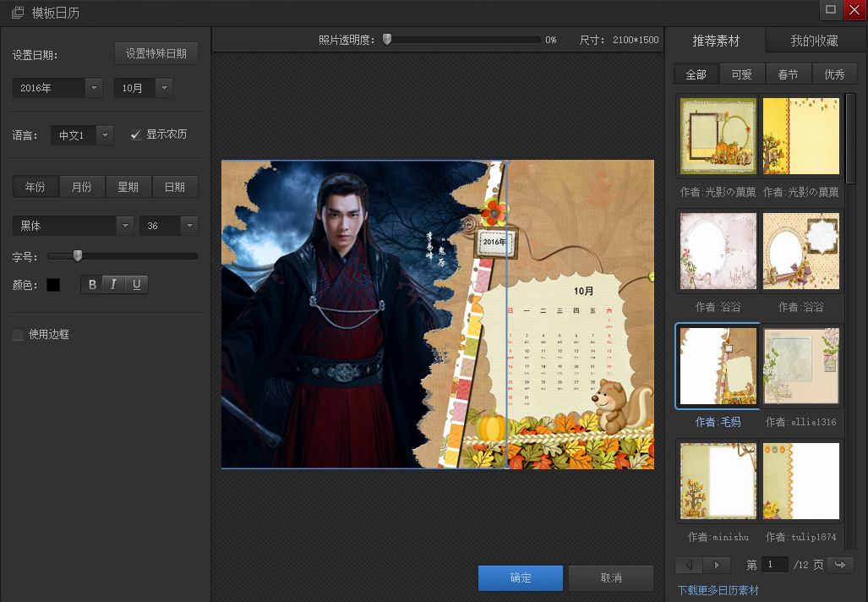Click the next page arrow under materials
The width and height of the screenshot is (868, 602).
coord(718,564)
